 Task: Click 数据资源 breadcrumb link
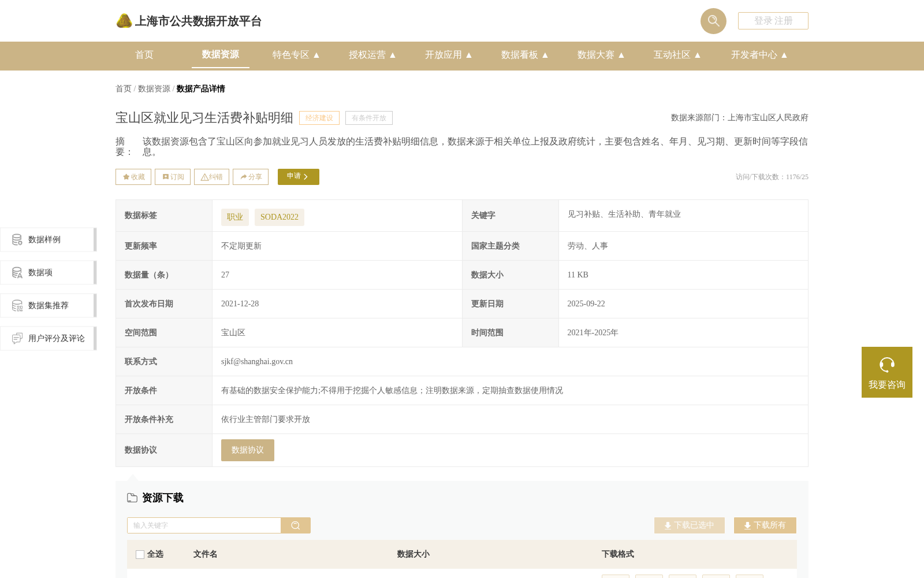pos(154,88)
